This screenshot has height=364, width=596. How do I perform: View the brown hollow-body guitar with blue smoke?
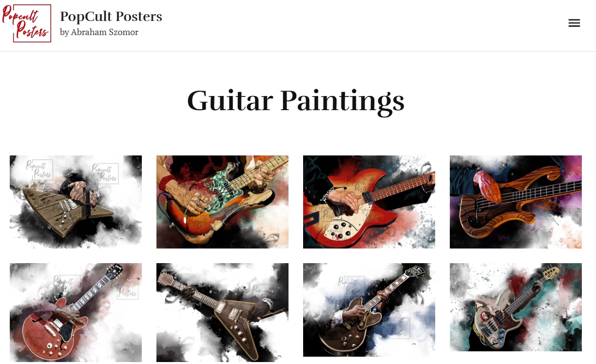point(369,310)
